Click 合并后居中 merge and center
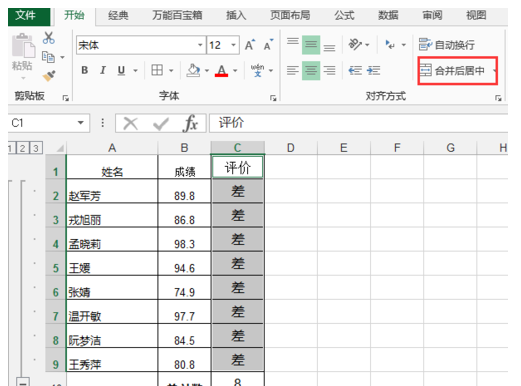This screenshot has width=521, height=386. pos(452,70)
